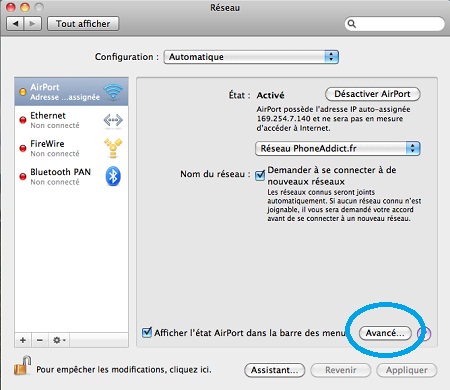Viewport: 450px width, 390px height.
Task: Select Ethernet in the services list
Action: click(71, 120)
